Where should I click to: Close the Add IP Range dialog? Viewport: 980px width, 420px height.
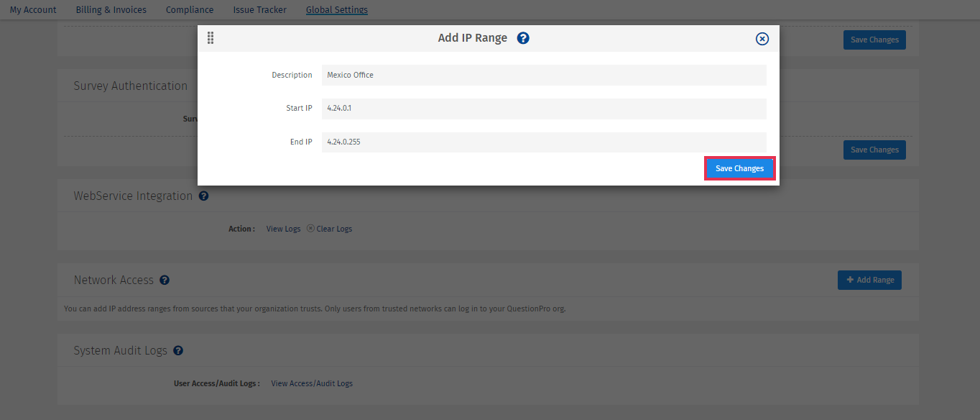(762, 39)
